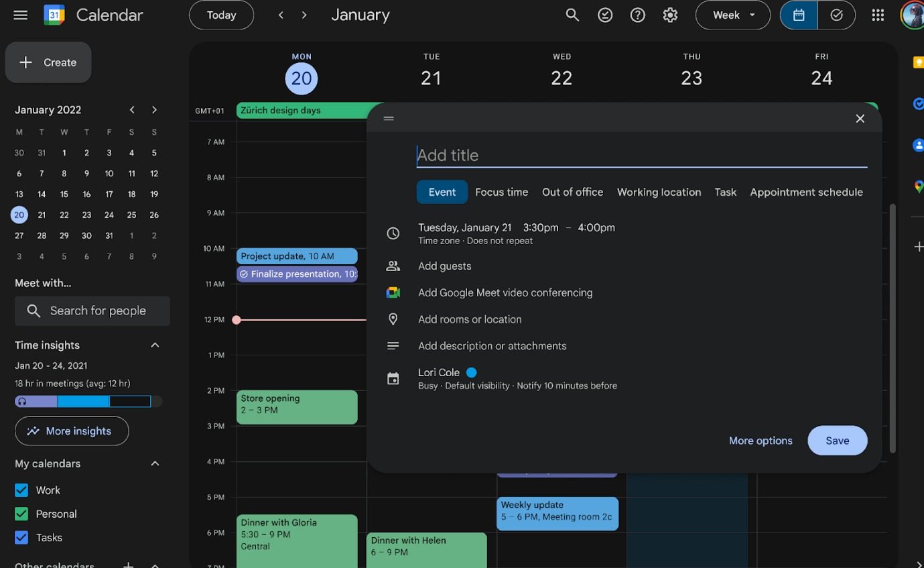Open the main menu hamburger icon
This screenshot has width=924, height=568.
(20, 15)
